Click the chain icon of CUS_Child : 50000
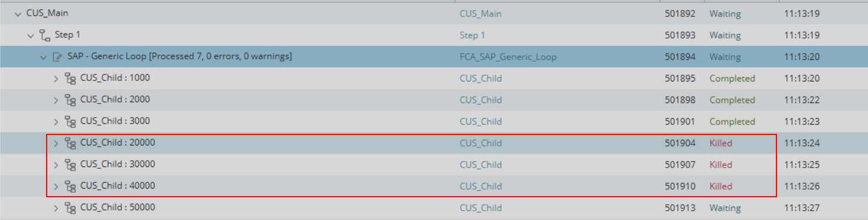Image resolution: width=868 pixels, height=220 pixels. tap(71, 208)
